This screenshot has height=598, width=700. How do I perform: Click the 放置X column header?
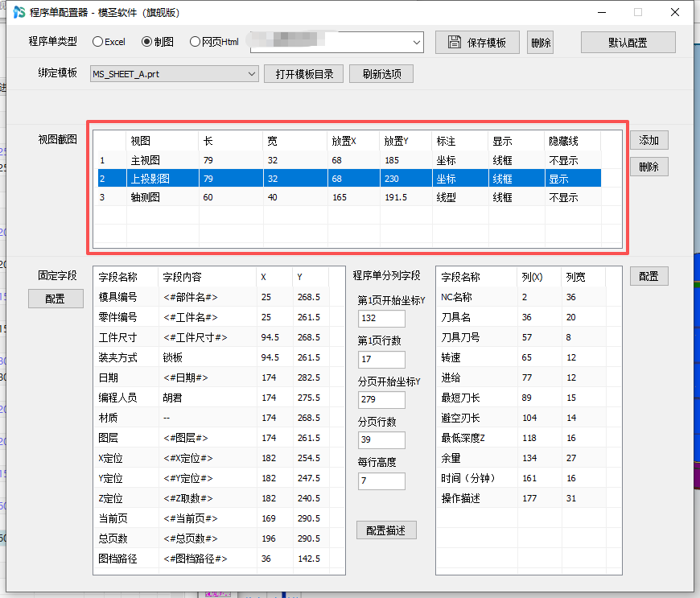353,141
